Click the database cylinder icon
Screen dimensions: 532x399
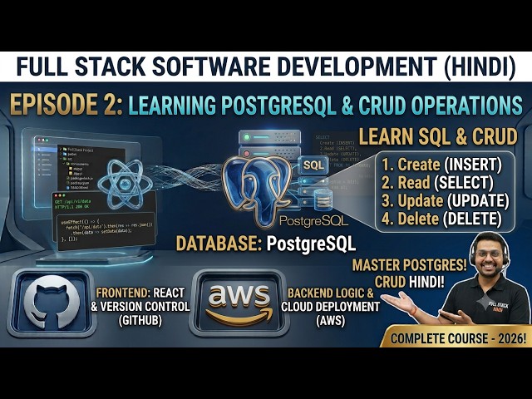pyautogui.click(x=323, y=199)
